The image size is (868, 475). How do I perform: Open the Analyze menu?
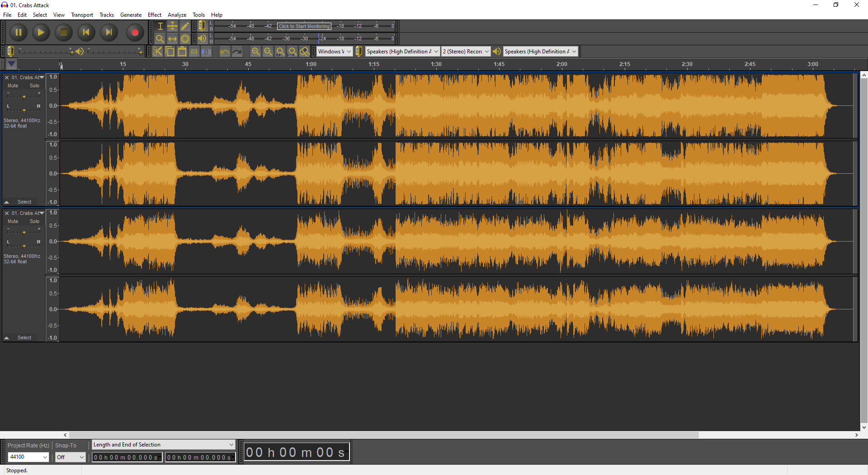point(177,15)
